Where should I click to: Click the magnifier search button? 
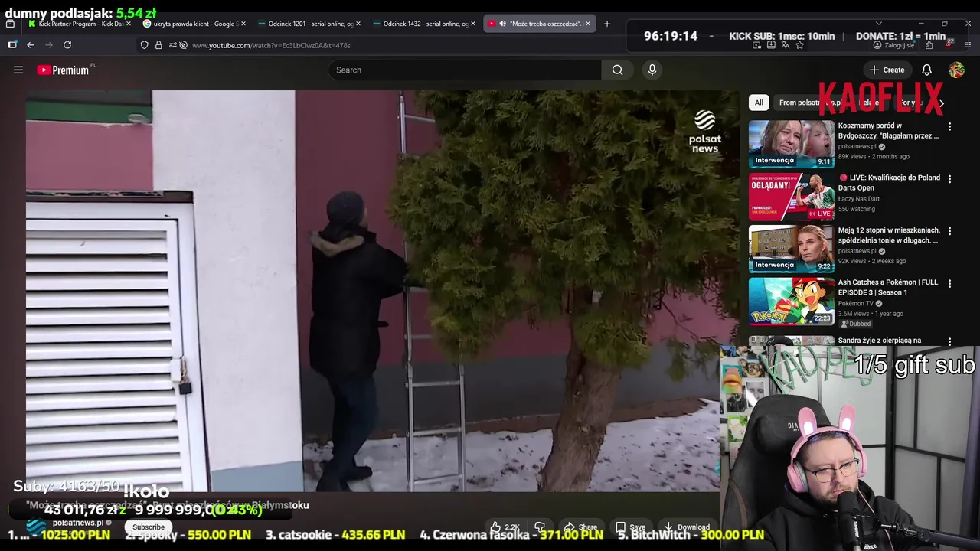[x=617, y=70]
